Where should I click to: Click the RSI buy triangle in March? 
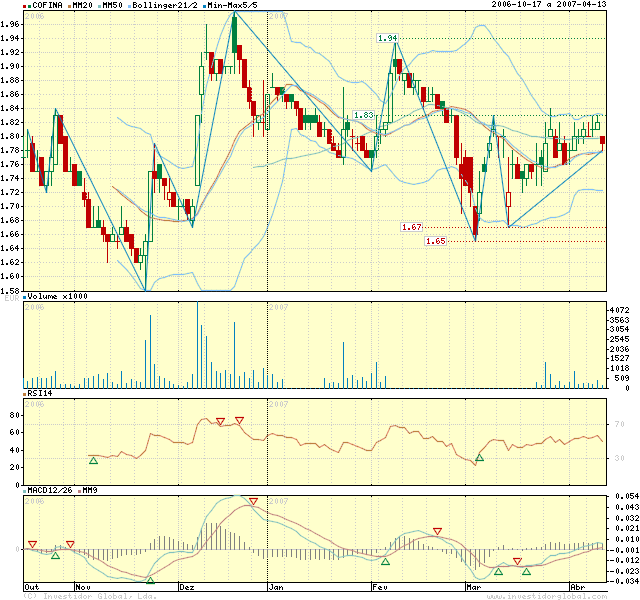(x=480, y=458)
